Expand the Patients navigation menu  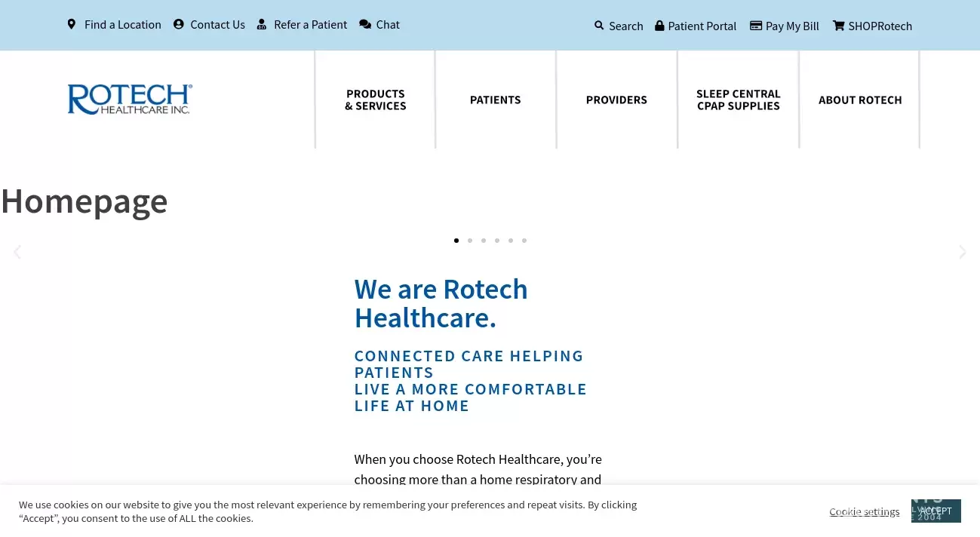point(495,100)
